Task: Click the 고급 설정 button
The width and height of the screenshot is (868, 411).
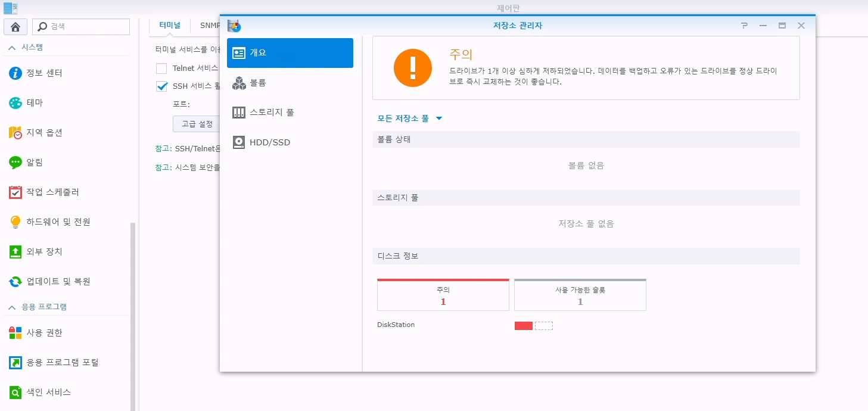Action: tap(197, 124)
